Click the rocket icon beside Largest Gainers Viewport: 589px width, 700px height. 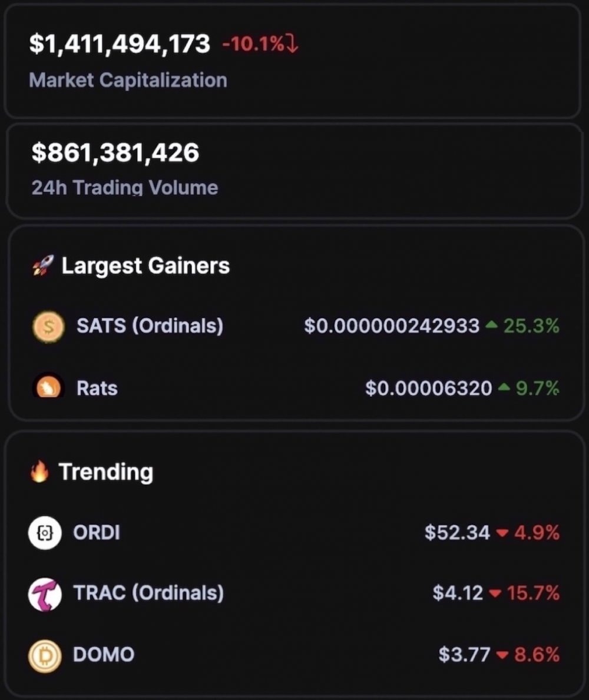coord(43,266)
